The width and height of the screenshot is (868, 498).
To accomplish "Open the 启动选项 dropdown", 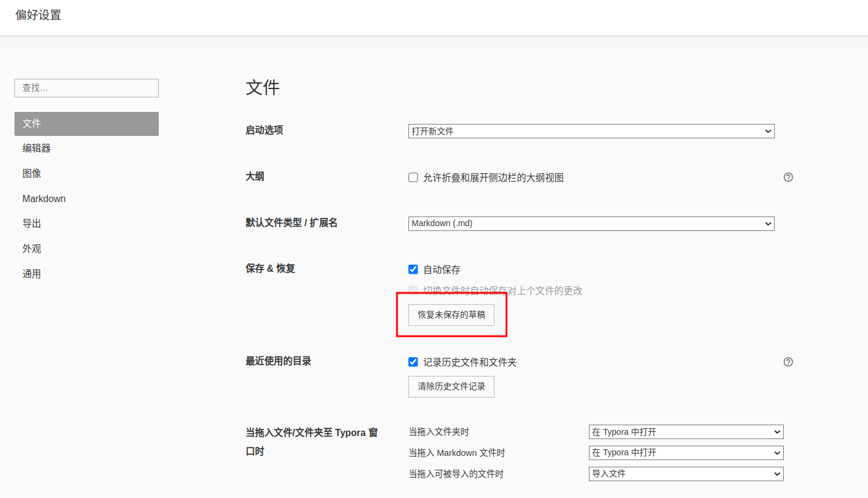I will click(x=591, y=131).
